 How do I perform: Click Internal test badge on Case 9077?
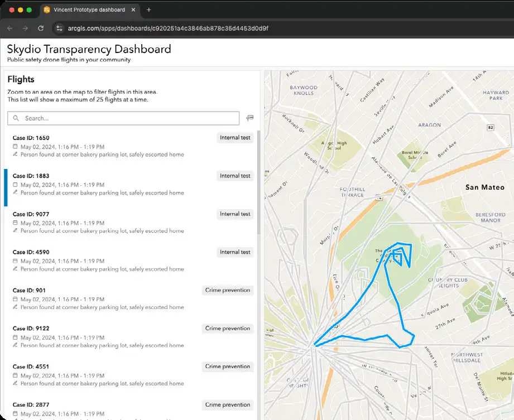pos(235,214)
